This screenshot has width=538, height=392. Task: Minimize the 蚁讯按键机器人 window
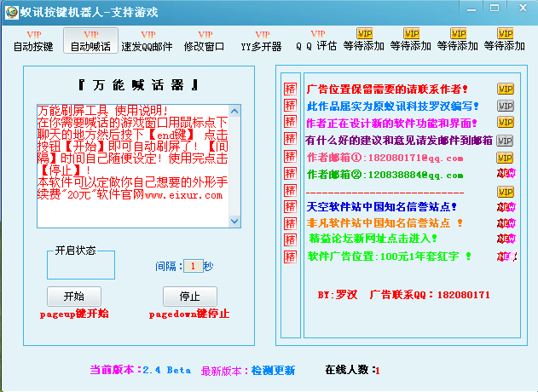(471, 9)
